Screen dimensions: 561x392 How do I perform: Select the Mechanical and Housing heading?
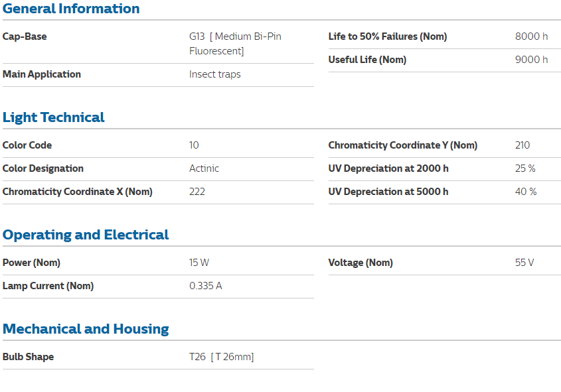[86, 329]
